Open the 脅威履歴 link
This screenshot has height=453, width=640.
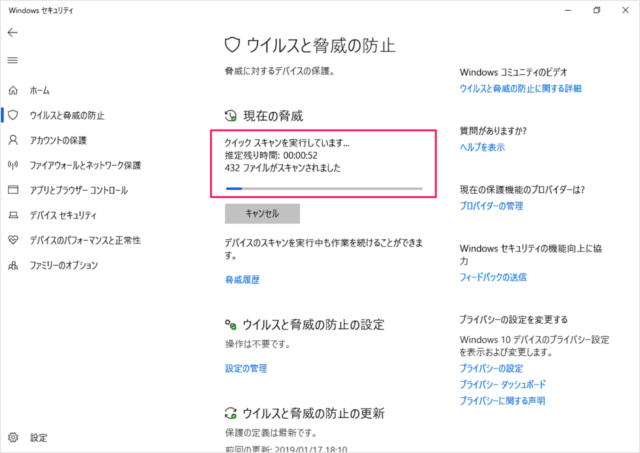(242, 280)
